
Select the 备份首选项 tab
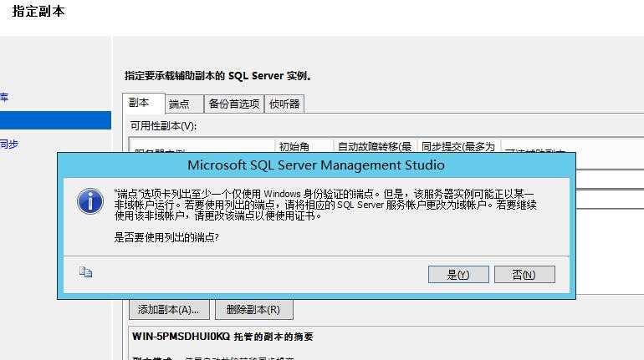(234, 104)
